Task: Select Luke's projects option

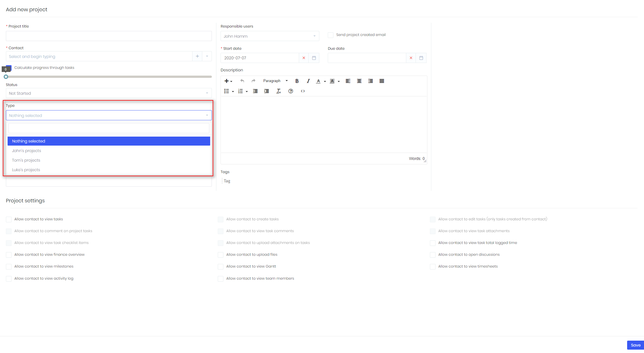Action: [x=26, y=170]
